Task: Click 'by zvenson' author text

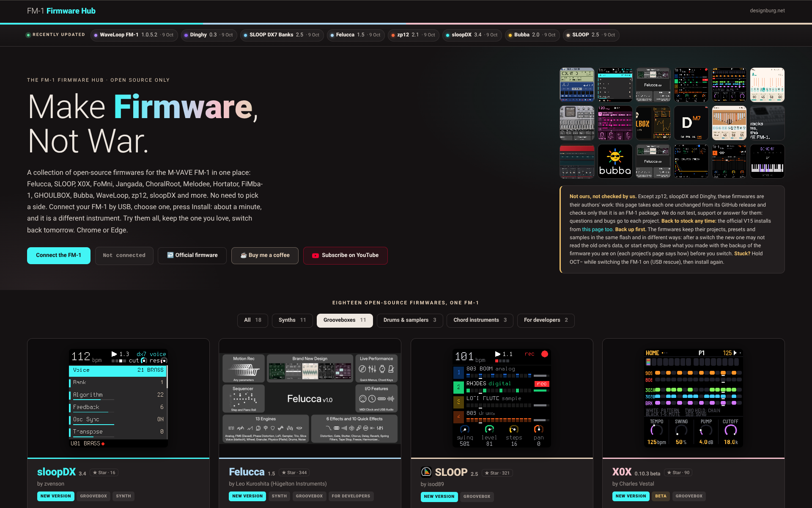Action: (51, 484)
